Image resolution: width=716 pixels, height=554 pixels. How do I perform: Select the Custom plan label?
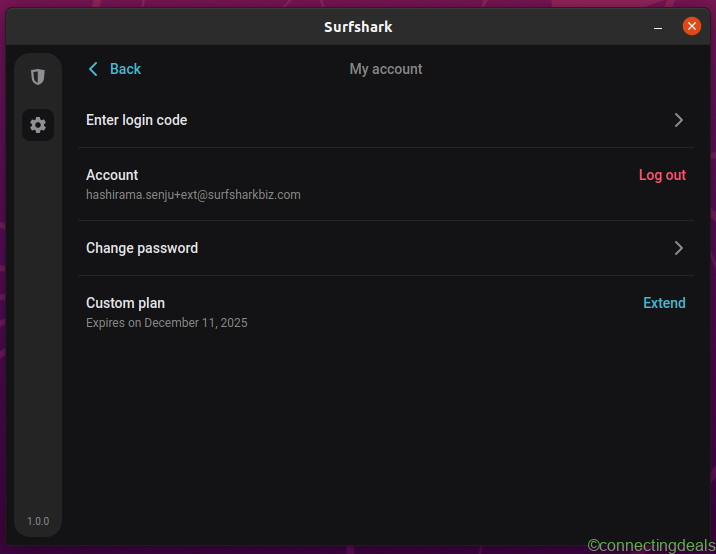tap(125, 303)
